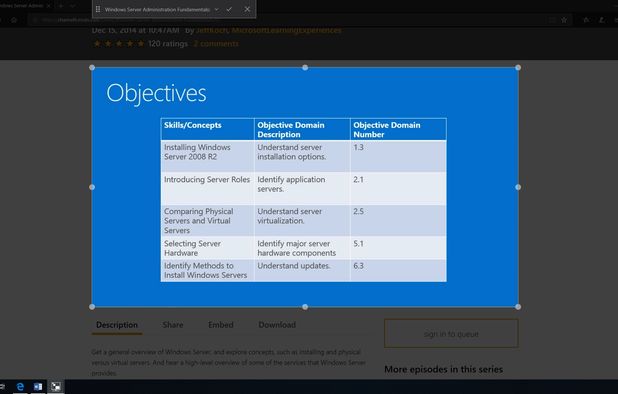
Task: Click the 2.1 domain number cell
Action: pyautogui.click(x=398, y=188)
